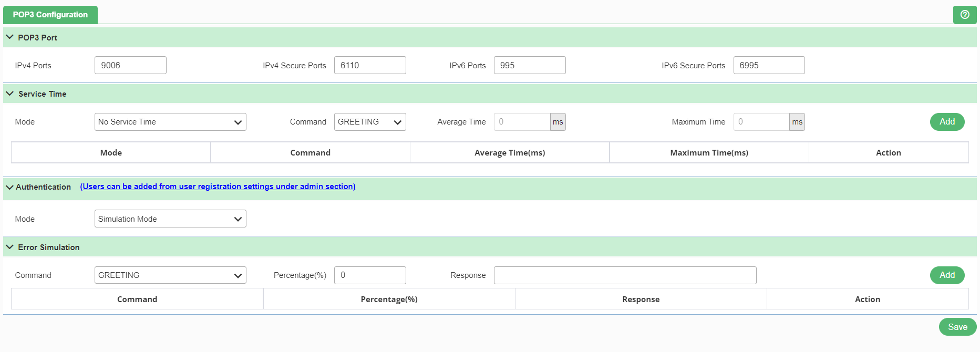This screenshot has width=980, height=352.
Task: Save the POP3 configuration
Action: tap(957, 327)
